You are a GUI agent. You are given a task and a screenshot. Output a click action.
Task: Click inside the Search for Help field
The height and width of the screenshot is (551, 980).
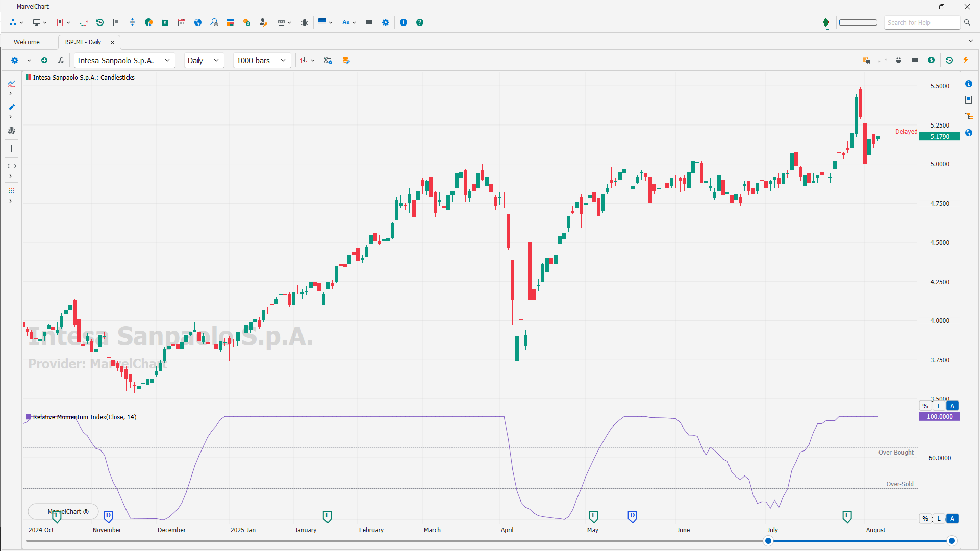point(922,22)
